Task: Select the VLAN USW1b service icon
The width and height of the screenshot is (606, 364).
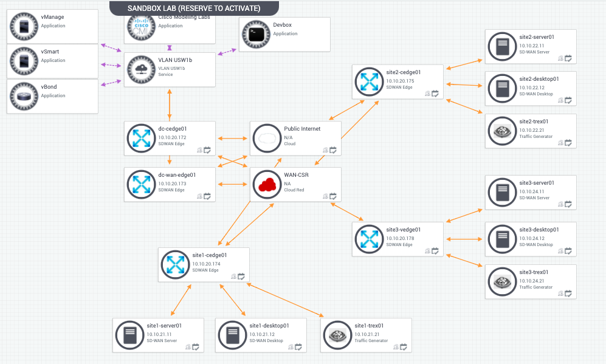Action: tap(140, 69)
